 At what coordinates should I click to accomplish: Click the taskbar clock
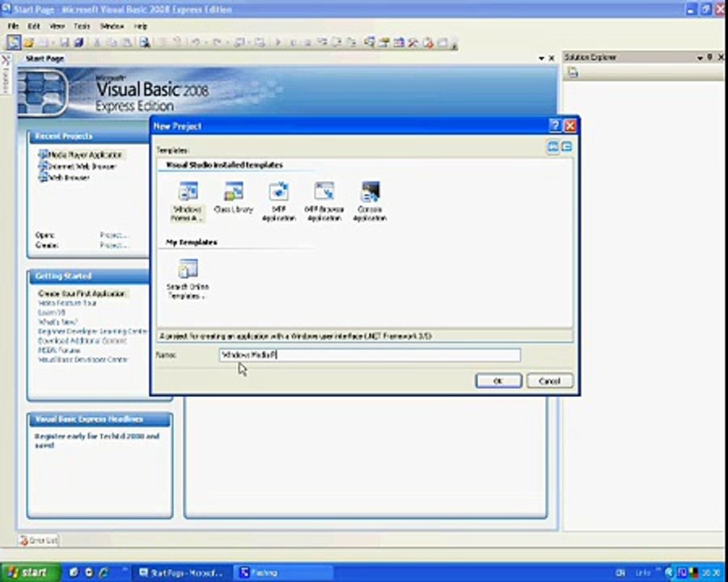[x=711, y=573]
